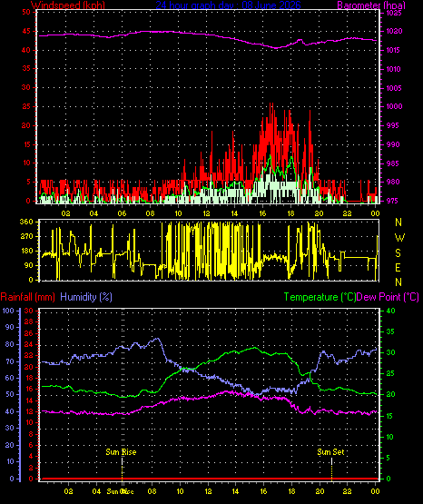The height and width of the screenshot is (504, 423).
Task: Click the "14" hour label under the lower chart
Action: 235,491
